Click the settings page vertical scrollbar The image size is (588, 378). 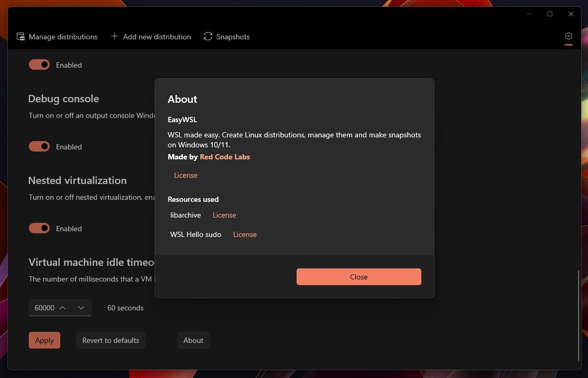579,315
